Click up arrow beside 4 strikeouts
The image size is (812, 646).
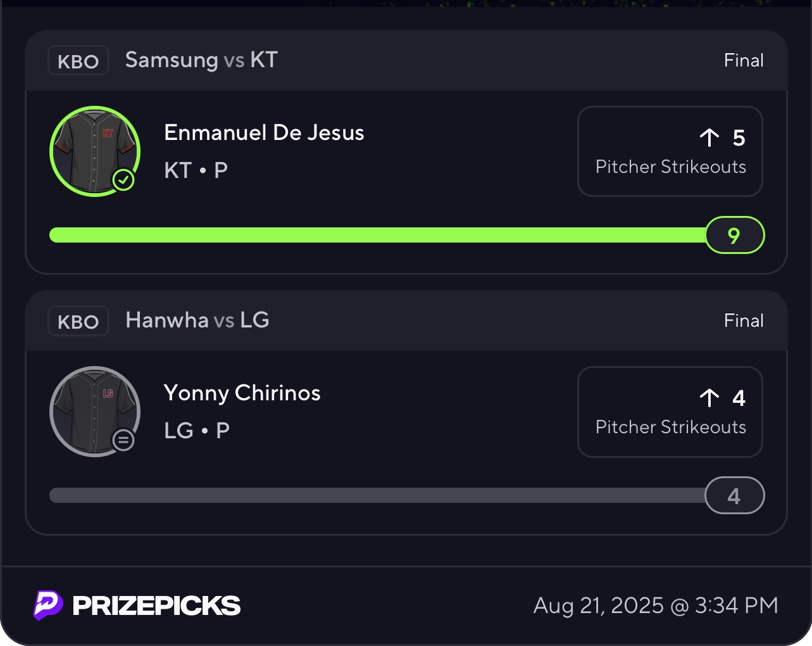tap(709, 398)
